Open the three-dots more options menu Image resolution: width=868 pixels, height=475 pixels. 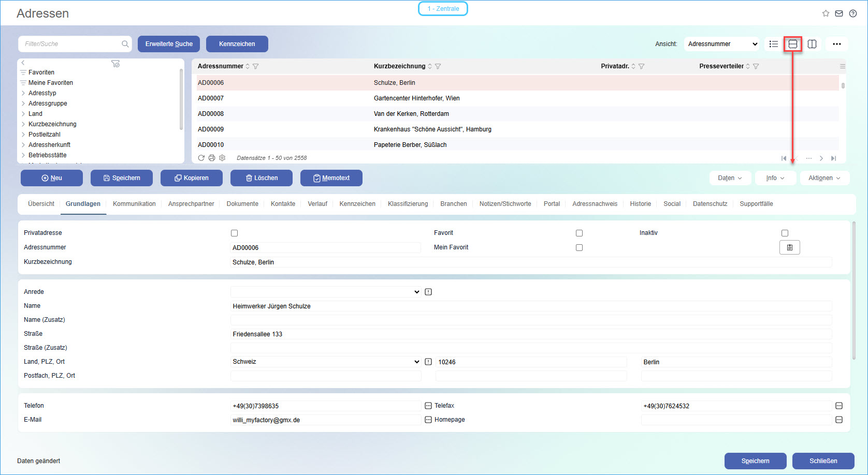[836, 44]
